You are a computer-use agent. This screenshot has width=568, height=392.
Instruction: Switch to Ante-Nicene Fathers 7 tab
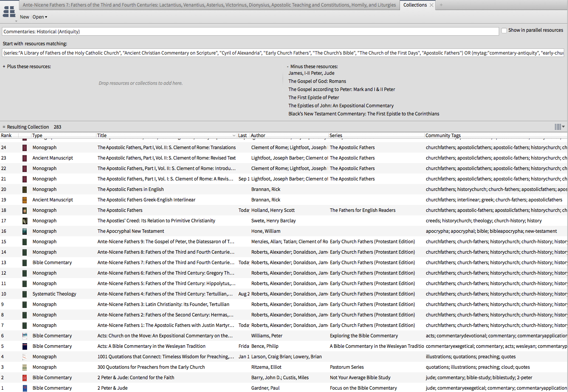click(x=209, y=5)
